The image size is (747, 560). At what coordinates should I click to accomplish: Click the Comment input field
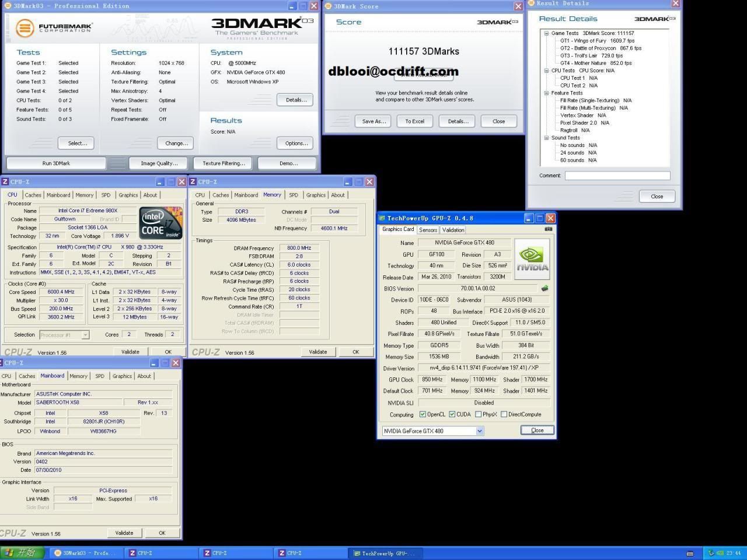click(x=617, y=176)
